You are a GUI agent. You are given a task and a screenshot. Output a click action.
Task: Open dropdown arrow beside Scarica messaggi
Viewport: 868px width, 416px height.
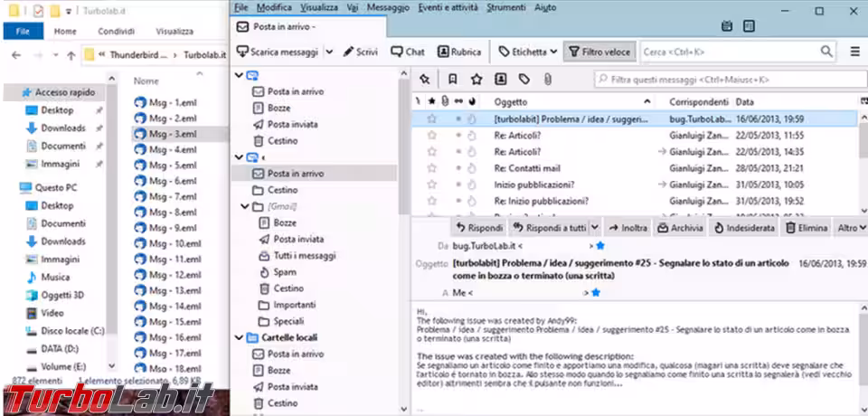[x=329, y=52]
